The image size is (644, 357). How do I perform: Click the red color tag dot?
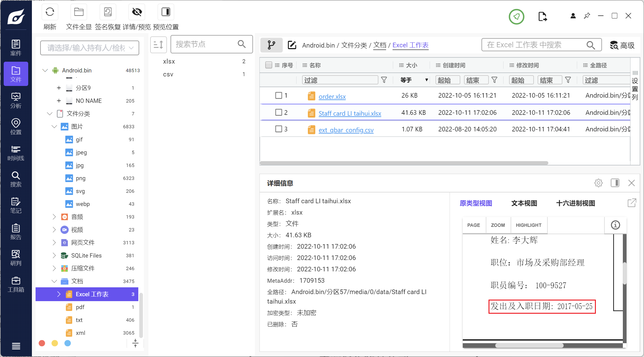(x=42, y=343)
